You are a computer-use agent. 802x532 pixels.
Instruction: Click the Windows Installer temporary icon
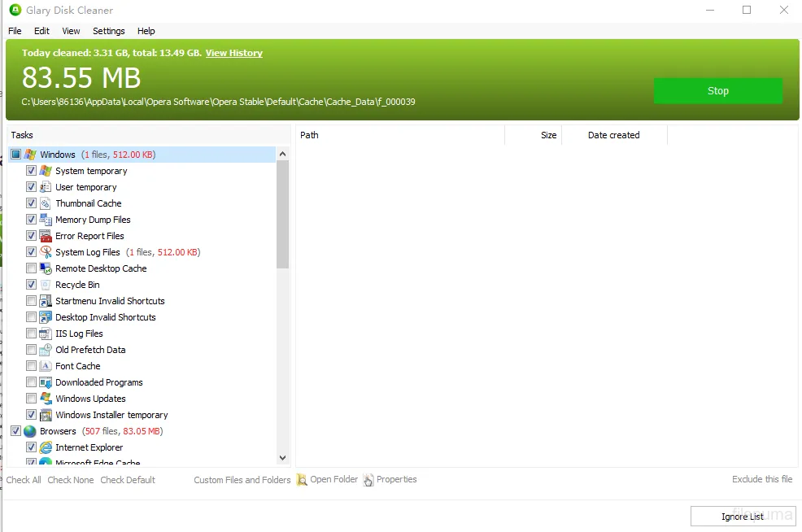point(46,415)
